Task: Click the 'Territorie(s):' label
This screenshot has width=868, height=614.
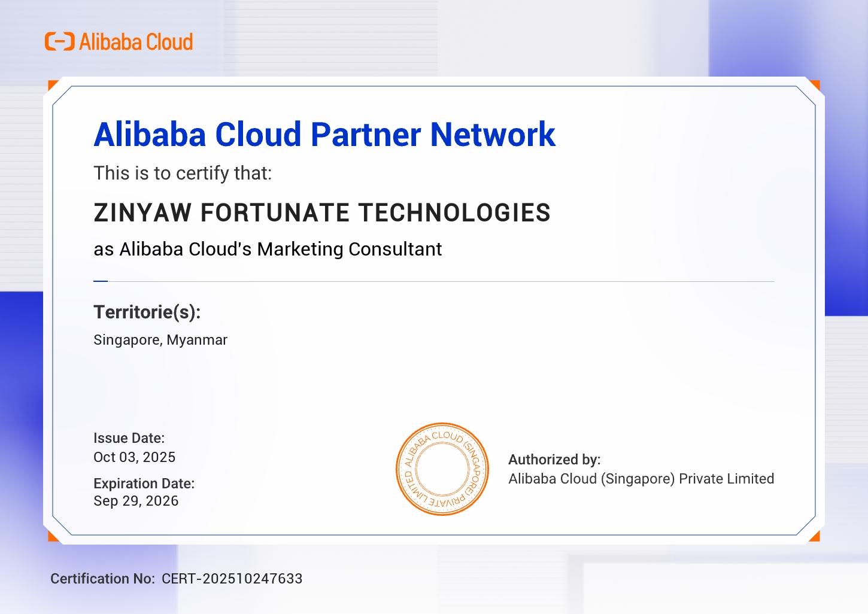Action: tap(147, 312)
